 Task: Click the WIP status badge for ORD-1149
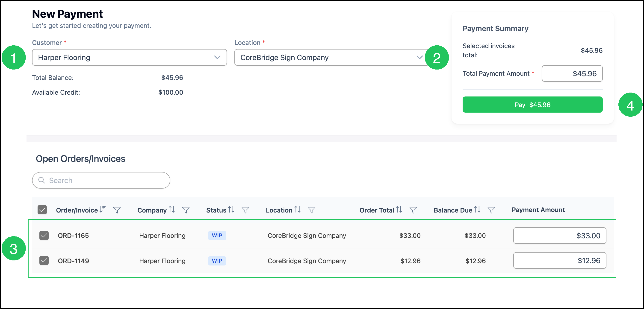[217, 261]
